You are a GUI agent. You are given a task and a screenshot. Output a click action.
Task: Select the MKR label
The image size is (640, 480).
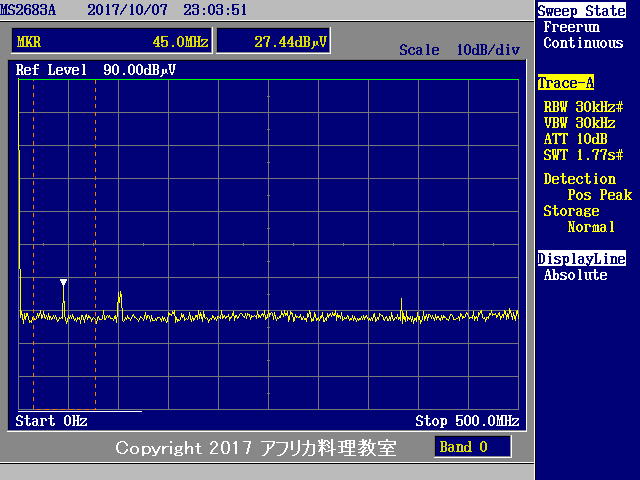click(29, 42)
